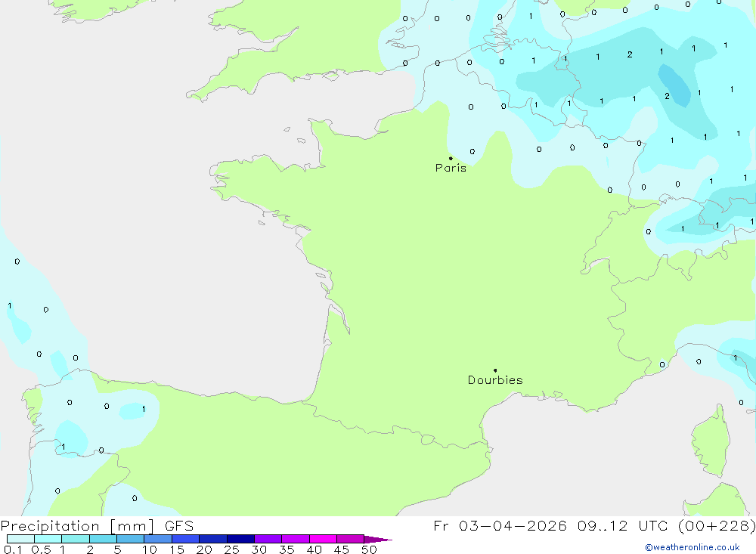Select the lightest 0.1 mm legend swatch
Screen dimensions: 756x554
click(20, 539)
